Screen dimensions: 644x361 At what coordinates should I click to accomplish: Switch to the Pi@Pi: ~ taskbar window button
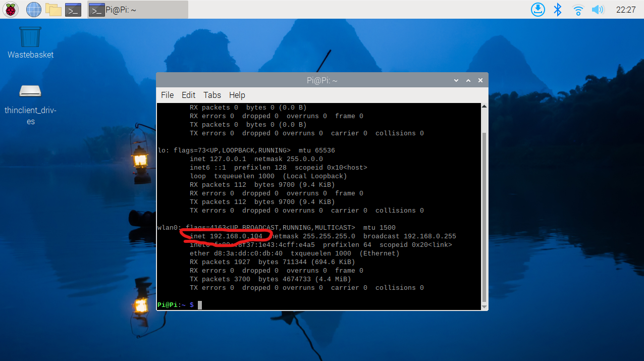click(x=138, y=10)
